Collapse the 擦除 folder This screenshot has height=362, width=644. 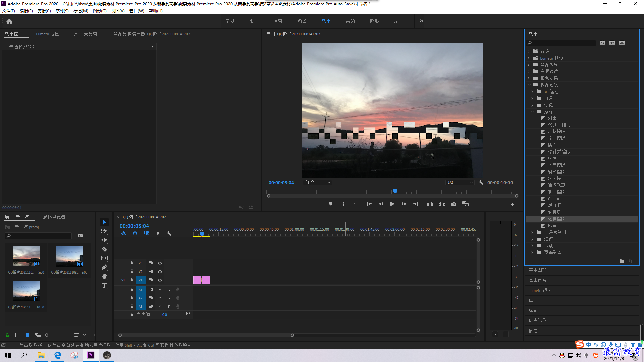(532, 112)
